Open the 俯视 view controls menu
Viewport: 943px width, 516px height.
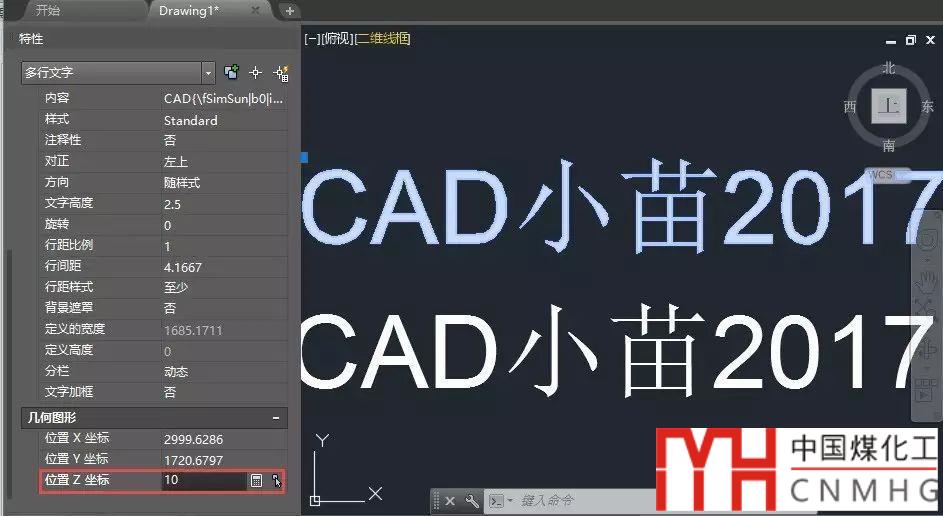coord(337,39)
